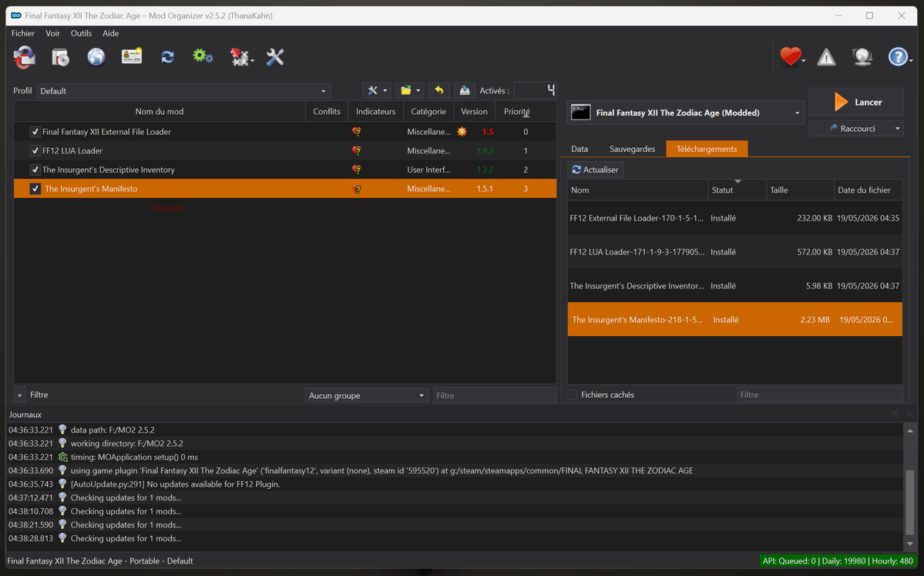This screenshot has width=924, height=576.
Task: Open the warning triangle notifications icon
Action: tap(826, 57)
